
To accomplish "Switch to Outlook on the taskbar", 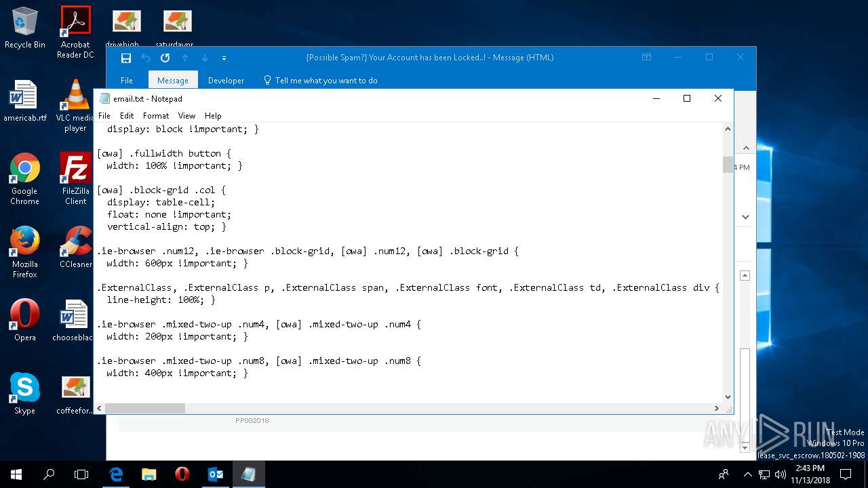I will [215, 474].
